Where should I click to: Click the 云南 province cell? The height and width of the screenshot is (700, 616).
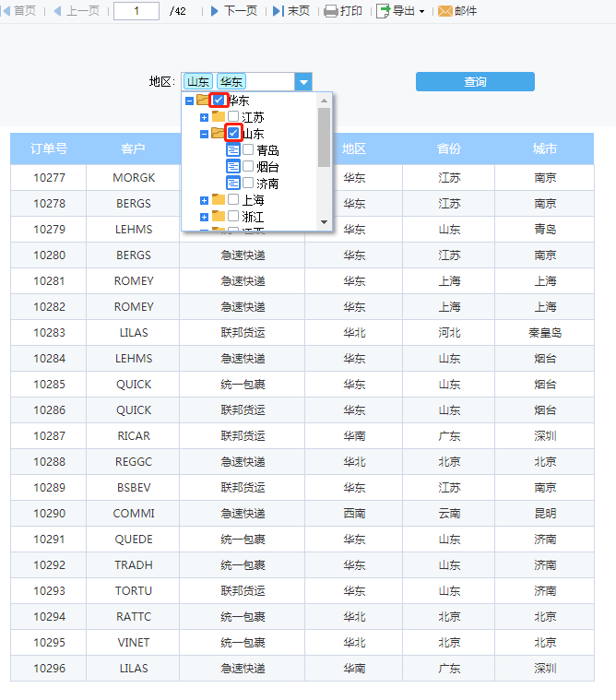tap(448, 514)
